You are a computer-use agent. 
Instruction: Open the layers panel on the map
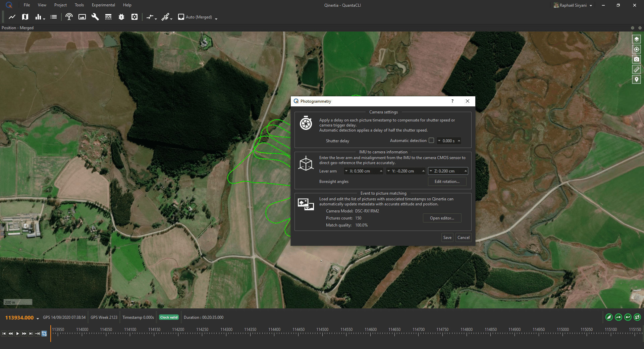click(636, 39)
